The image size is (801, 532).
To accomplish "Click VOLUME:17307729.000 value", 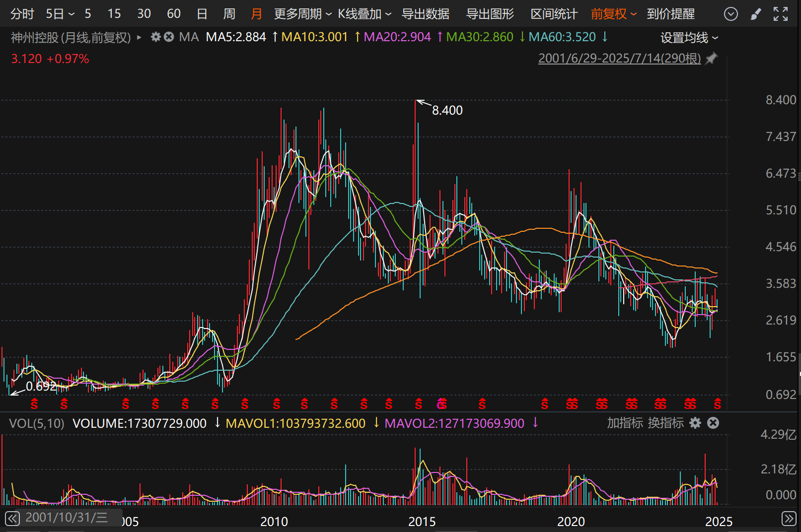I will coord(140,423).
